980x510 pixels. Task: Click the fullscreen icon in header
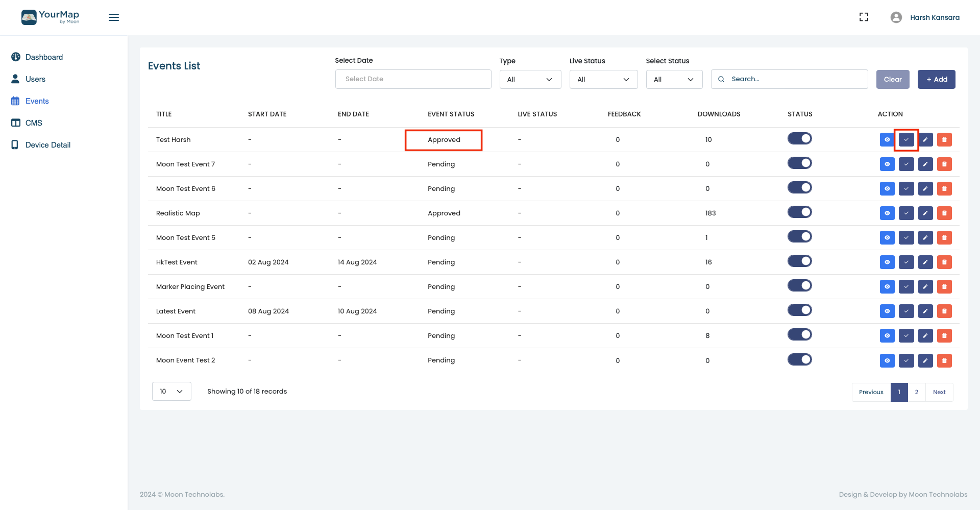point(864,17)
